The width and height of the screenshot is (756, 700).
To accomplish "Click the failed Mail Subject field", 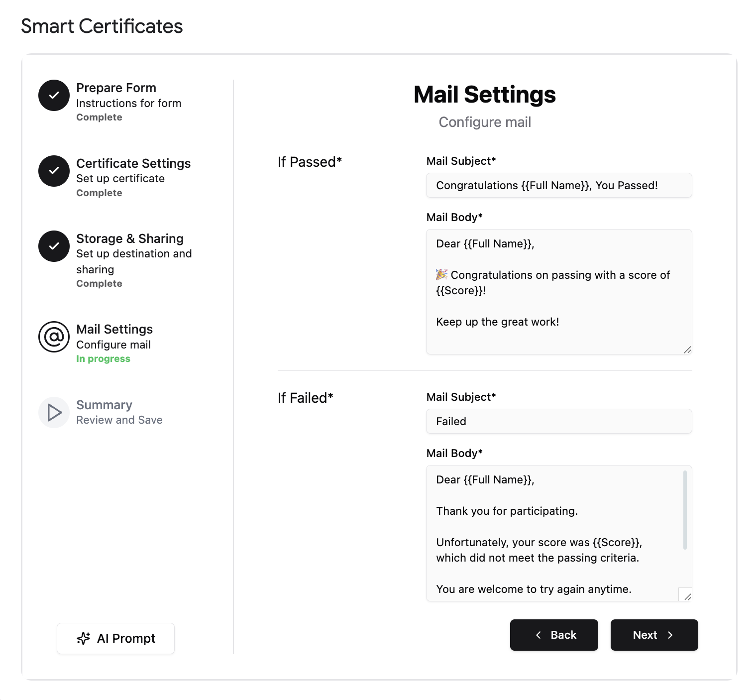I will 559,421.
